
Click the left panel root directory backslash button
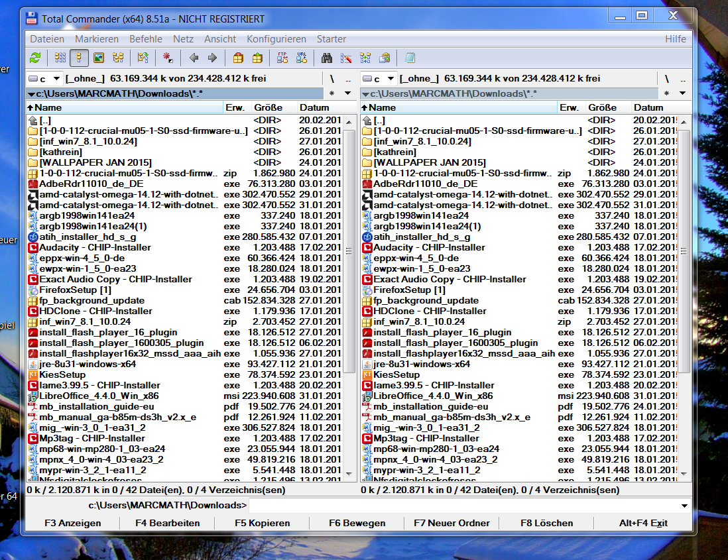[332, 78]
